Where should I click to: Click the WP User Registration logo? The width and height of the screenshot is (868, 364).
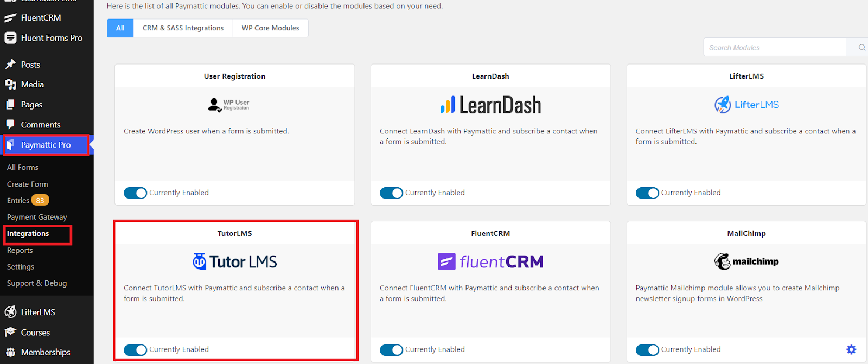[228, 105]
